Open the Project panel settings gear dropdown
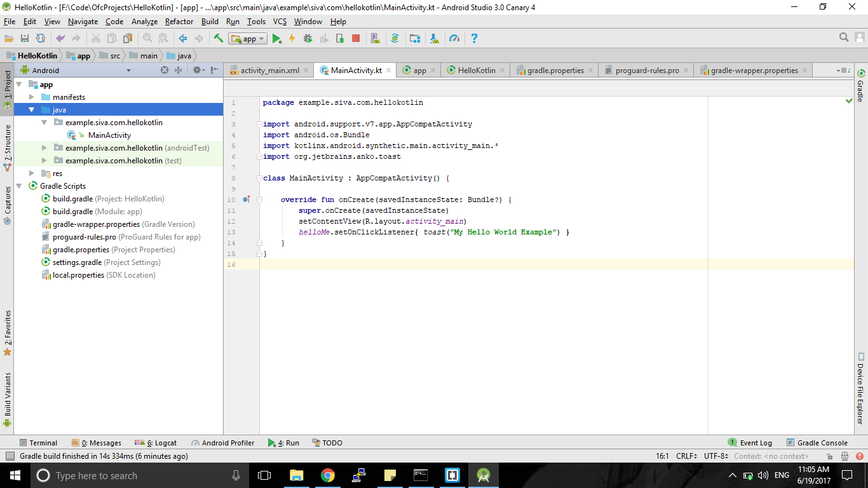This screenshot has height=488, width=868. [198, 70]
